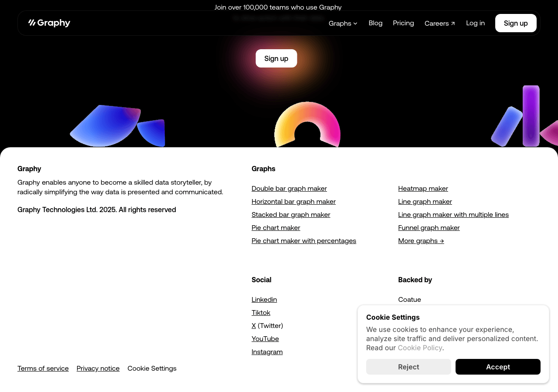Reject cookies in the banner
This screenshot has height=392, width=558.
tap(408, 367)
